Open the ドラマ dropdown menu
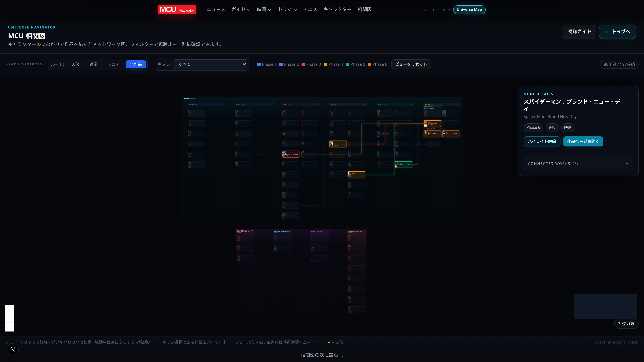 (x=287, y=10)
